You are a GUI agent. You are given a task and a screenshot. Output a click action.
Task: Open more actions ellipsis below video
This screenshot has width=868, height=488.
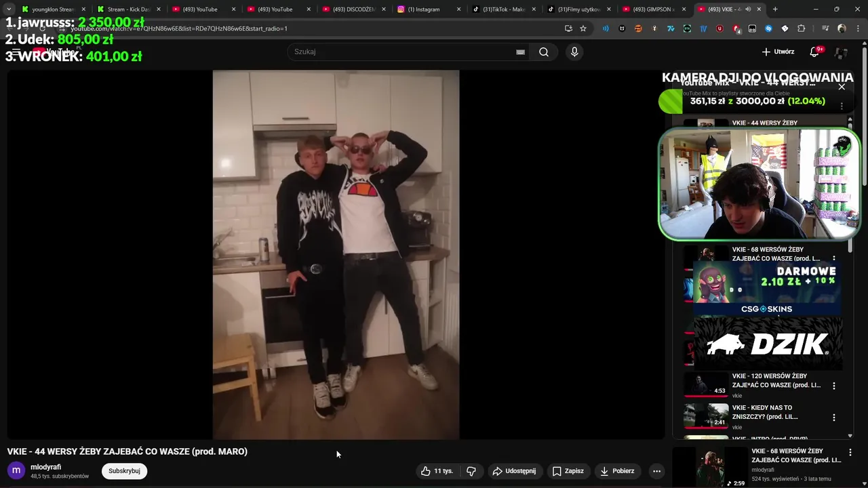tap(656, 471)
